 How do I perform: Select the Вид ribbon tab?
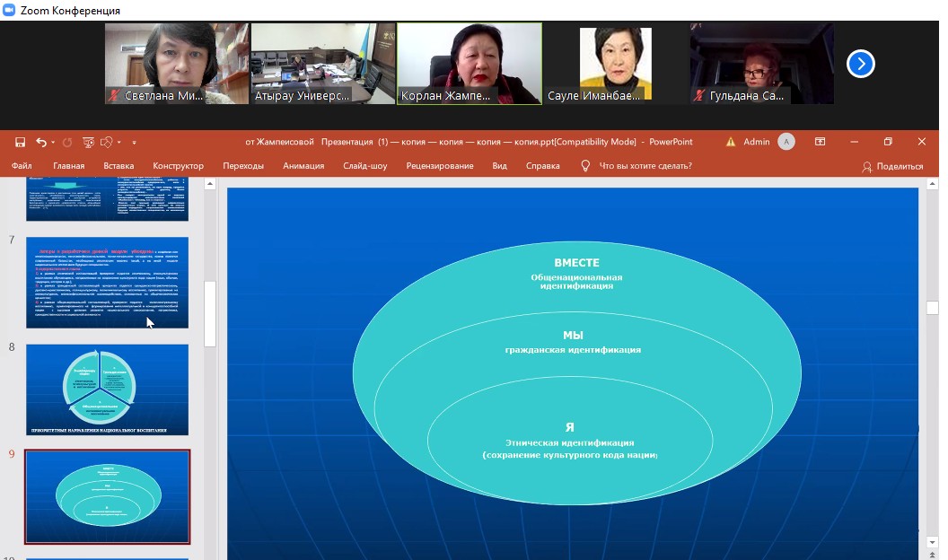(499, 165)
